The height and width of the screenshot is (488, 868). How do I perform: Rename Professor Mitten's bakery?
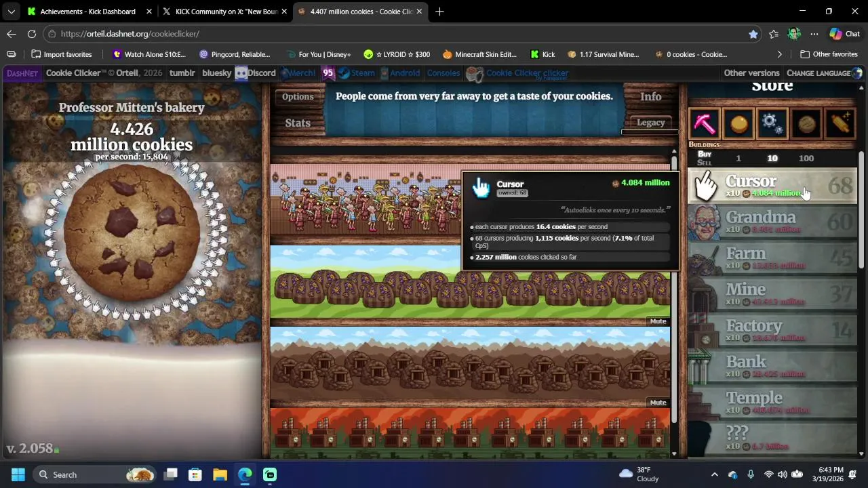132,108
